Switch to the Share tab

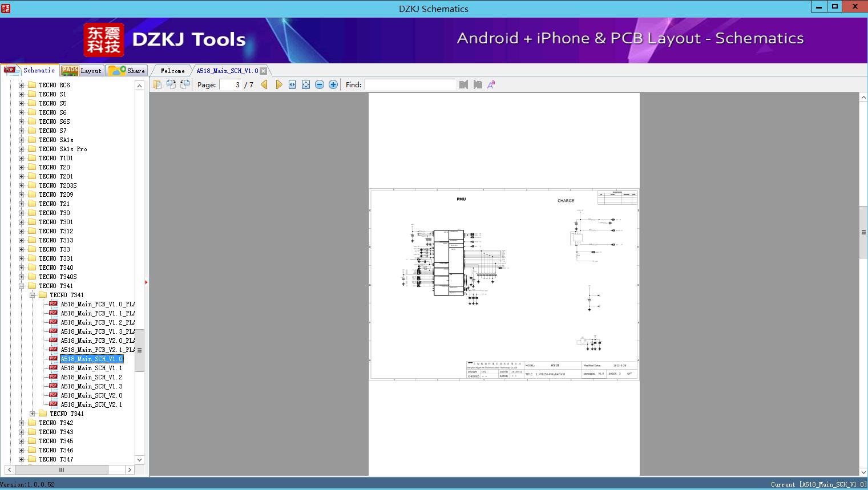(x=127, y=71)
